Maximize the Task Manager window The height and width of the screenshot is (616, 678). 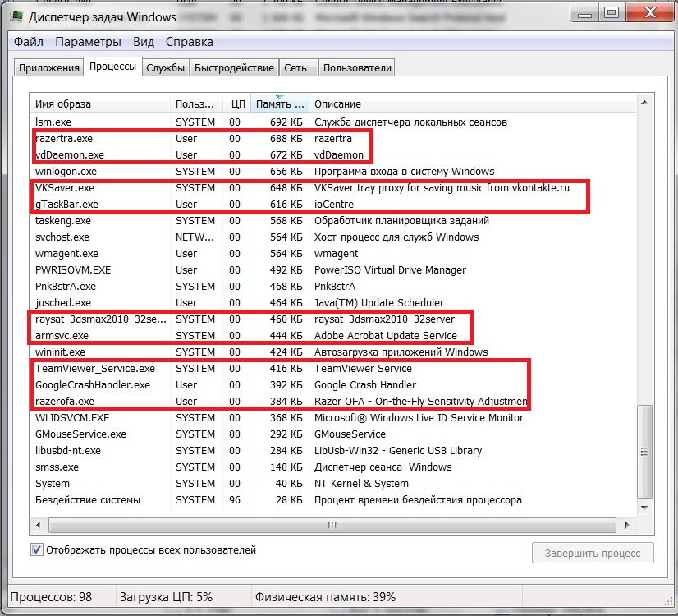point(611,13)
